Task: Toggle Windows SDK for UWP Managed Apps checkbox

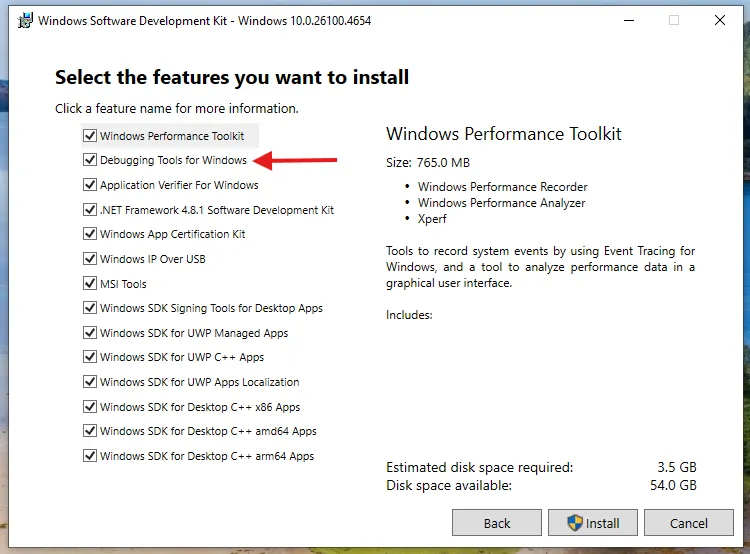Action: 90,333
